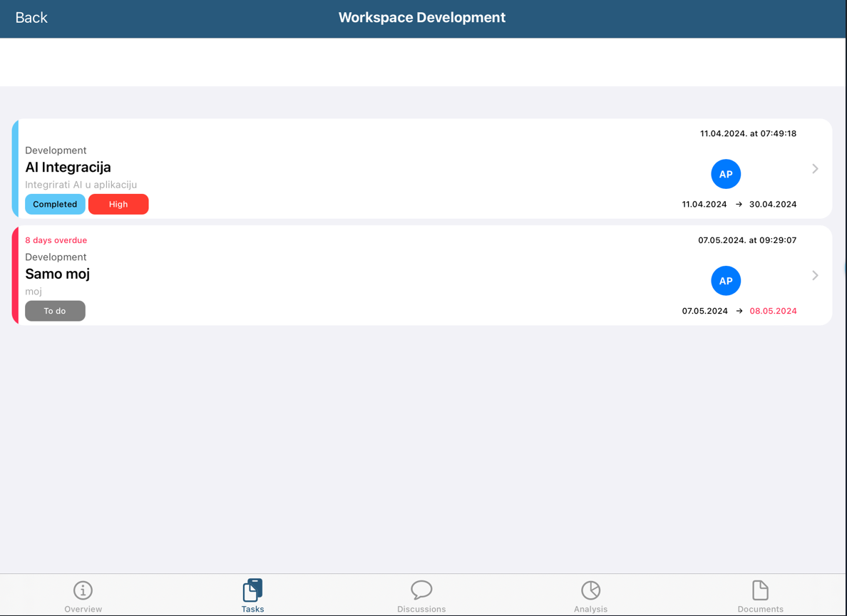Open the Analysis pie chart icon
Screen dimensions: 847x616
pos(590,590)
